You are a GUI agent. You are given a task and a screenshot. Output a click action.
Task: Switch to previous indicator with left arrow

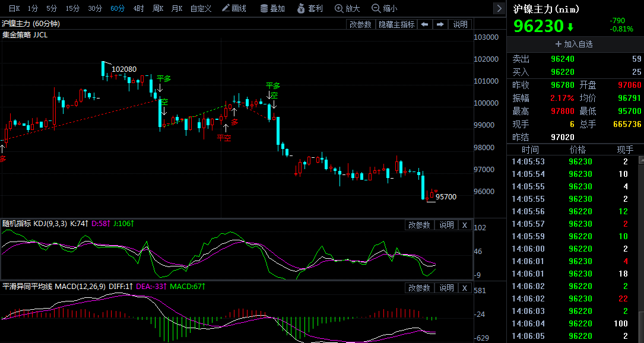[x=424, y=24]
